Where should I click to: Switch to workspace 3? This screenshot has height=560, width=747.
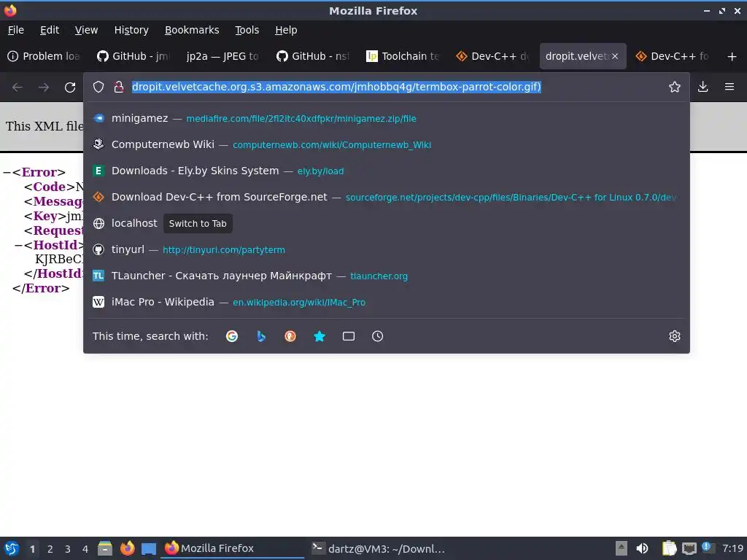pyautogui.click(x=68, y=549)
